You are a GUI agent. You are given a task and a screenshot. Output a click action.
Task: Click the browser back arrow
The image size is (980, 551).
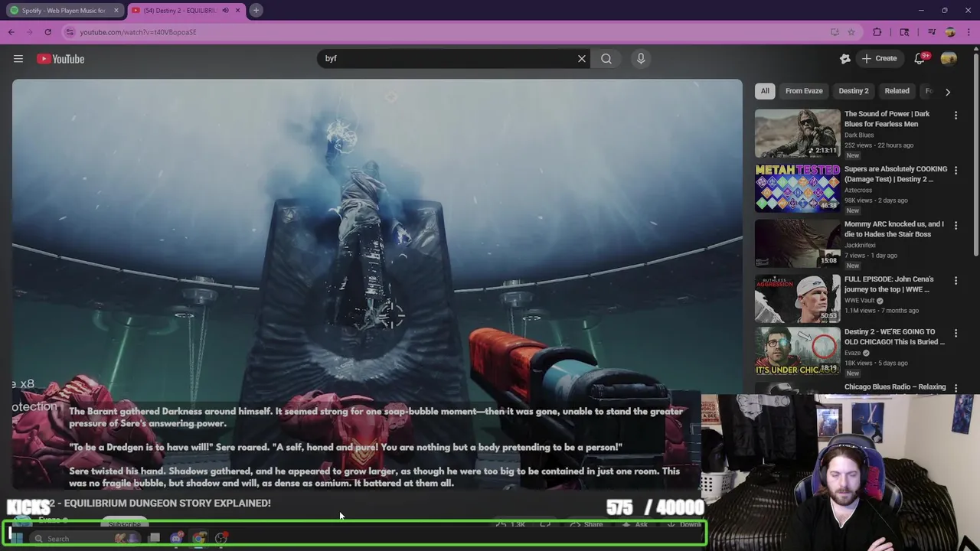[11, 32]
